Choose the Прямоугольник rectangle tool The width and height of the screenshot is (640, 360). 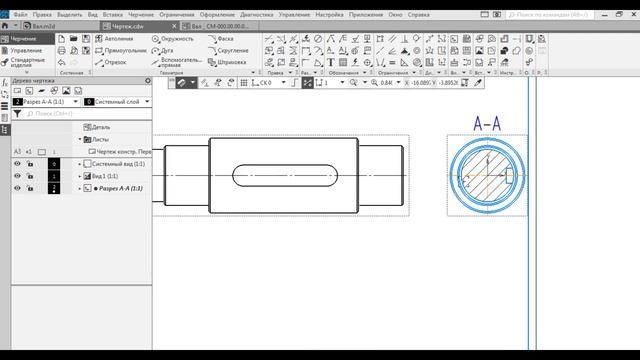(x=120, y=51)
